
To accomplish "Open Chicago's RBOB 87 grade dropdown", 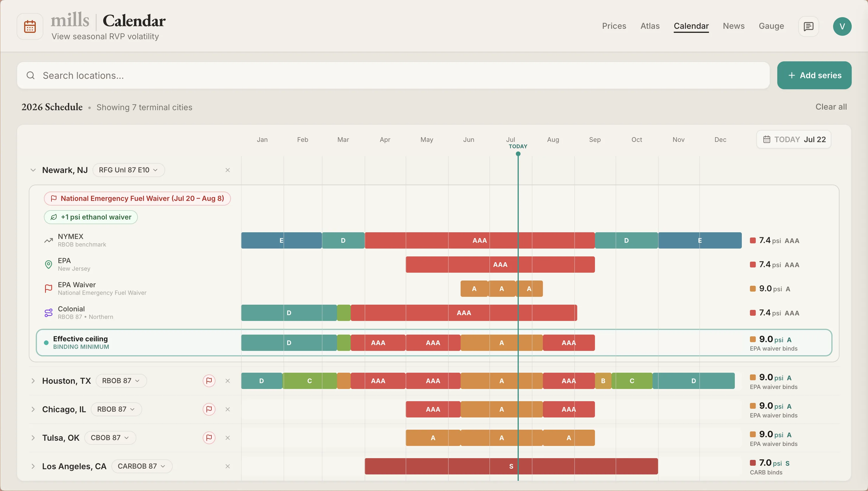I will tap(116, 409).
